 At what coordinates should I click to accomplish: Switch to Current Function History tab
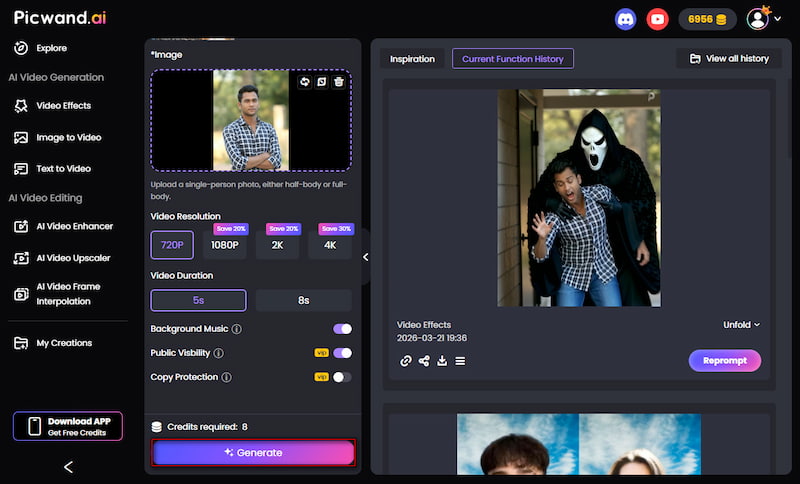[x=513, y=59]
